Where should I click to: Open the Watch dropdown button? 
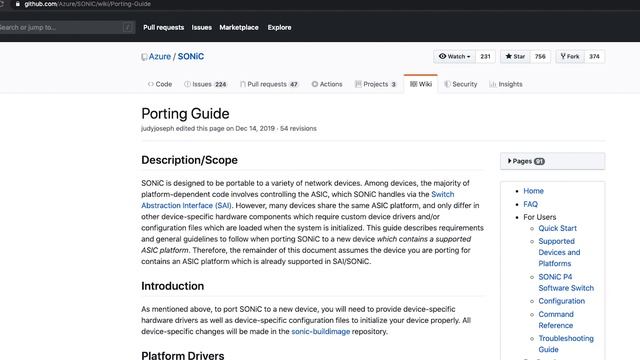click(454, 56)
